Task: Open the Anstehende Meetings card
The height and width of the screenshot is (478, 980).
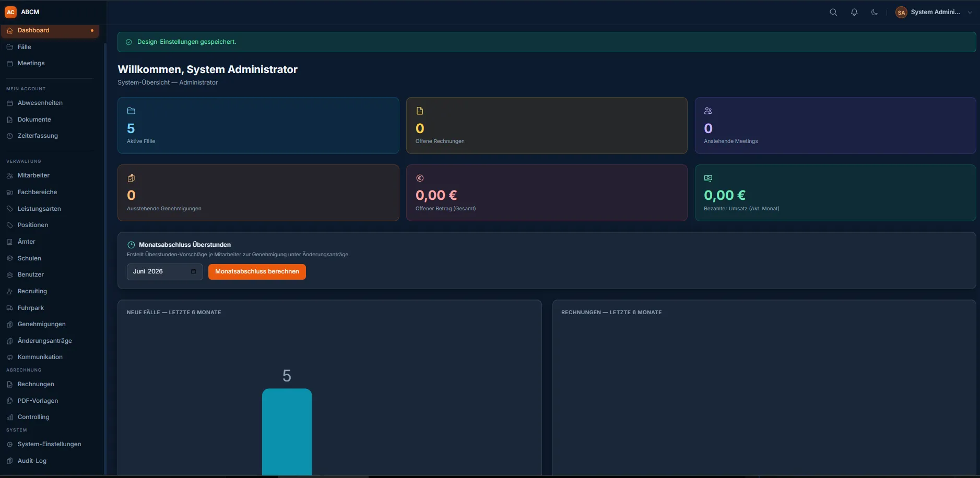Action: (x=835, y=125)
